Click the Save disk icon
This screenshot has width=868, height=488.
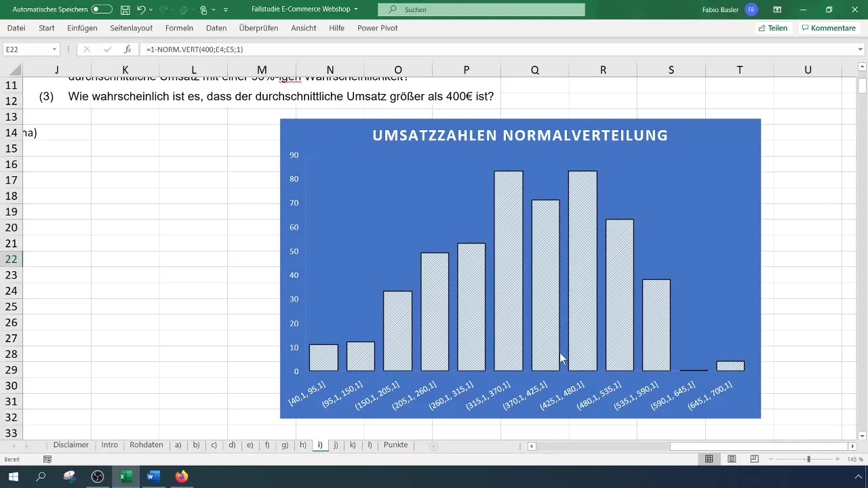click(x=125, y=9)
